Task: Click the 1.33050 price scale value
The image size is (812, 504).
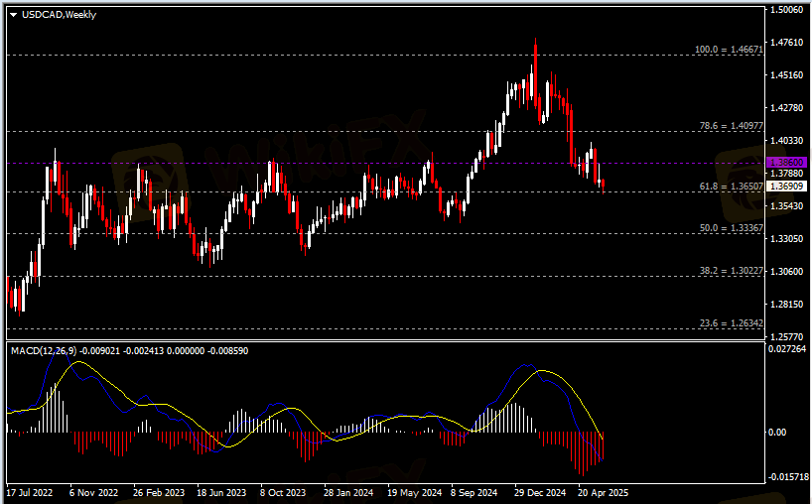Action: pyautogui.click(x=786, y=238)
